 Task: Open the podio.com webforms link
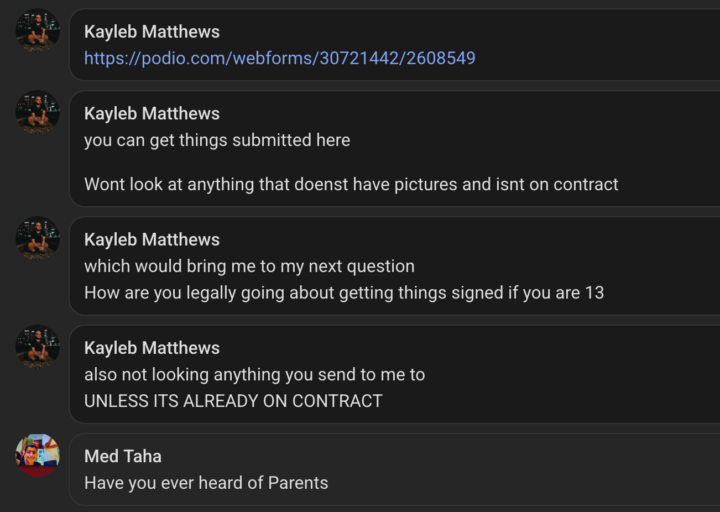click(280, 58)
